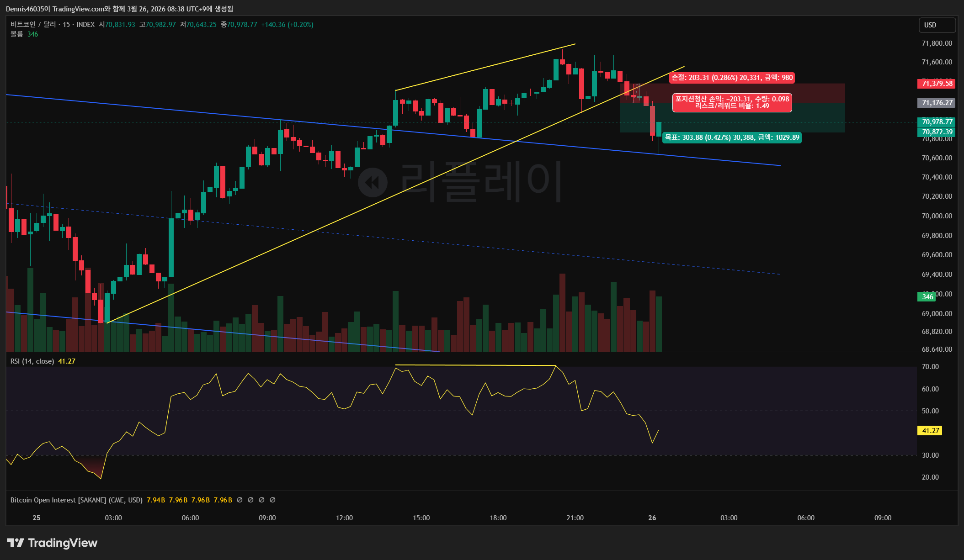The width and height of the screenshot is (964, 560).
Task: Click the green 목표 target label
Action: [x=732, y=137]
